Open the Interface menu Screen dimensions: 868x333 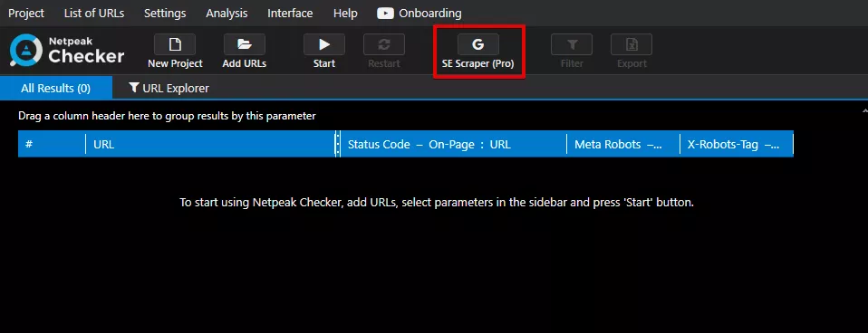290,14
